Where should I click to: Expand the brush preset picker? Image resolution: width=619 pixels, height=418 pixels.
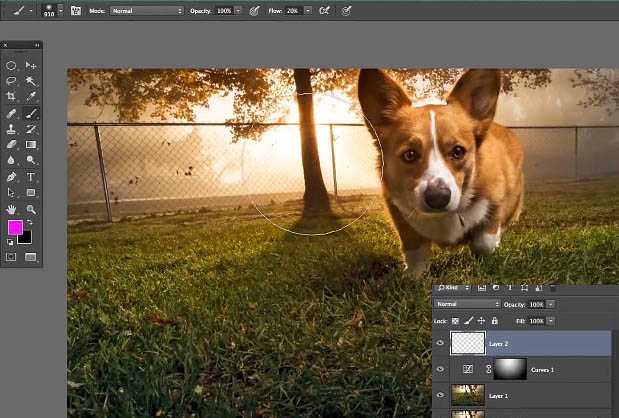tap(61, 10)
